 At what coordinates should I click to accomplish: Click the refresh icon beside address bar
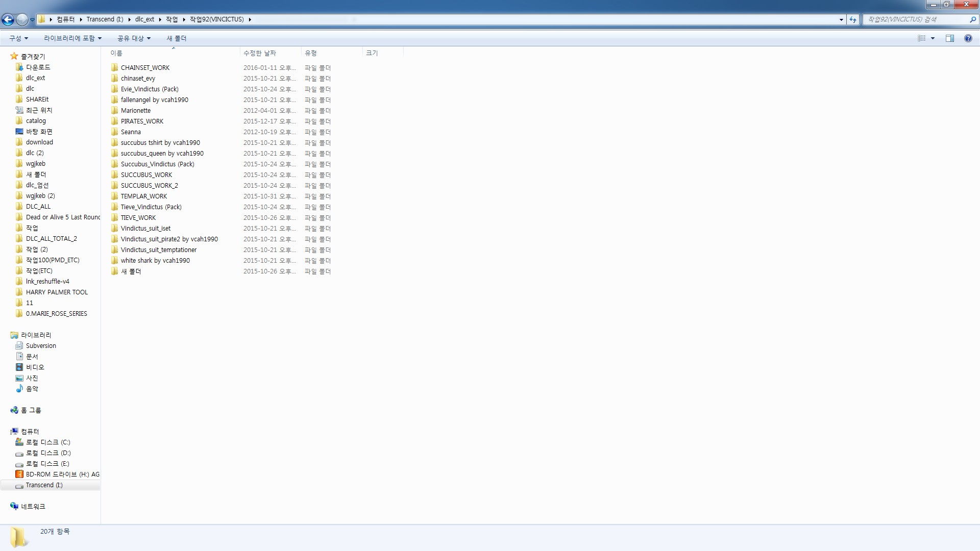[853, 19]
